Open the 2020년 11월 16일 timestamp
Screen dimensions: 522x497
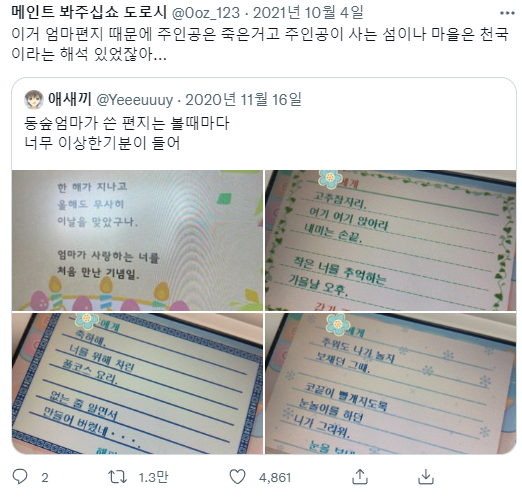(243, 99)
